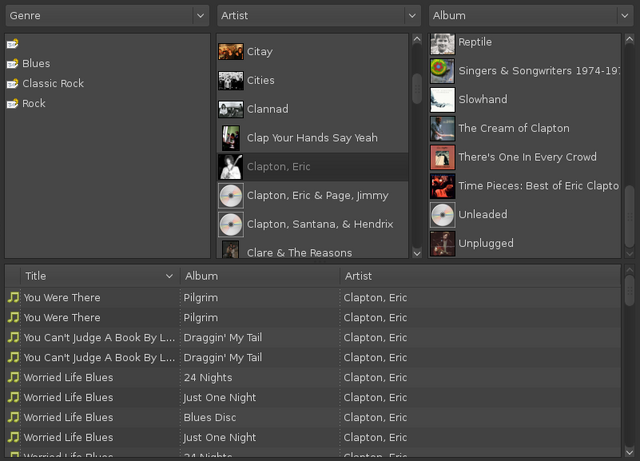Click the Cities artist thumbnail
This screenshot has height=461, width=640.
pyautogui.click(x=231, y=80)
